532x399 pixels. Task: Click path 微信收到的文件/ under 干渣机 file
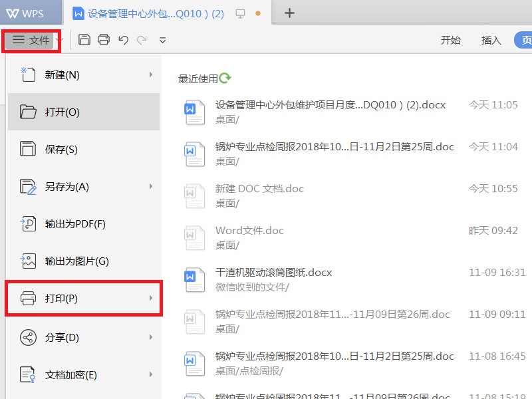tap(252, 287)
